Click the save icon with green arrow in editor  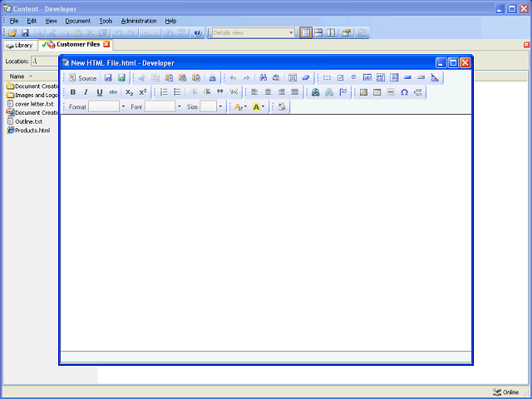[x=121, y=78]
